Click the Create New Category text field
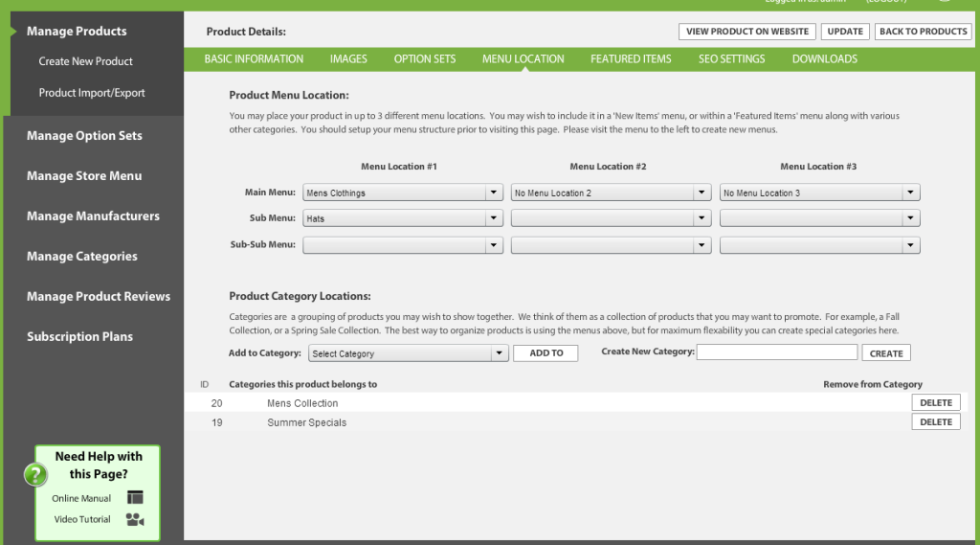Screen dimensions: 980x545 [x=777, y=352]
